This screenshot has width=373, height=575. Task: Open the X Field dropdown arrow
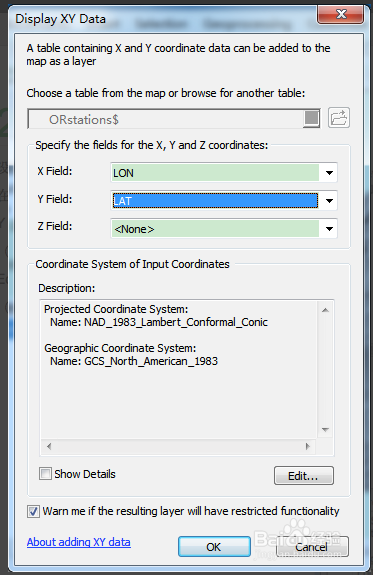[329, 173]
